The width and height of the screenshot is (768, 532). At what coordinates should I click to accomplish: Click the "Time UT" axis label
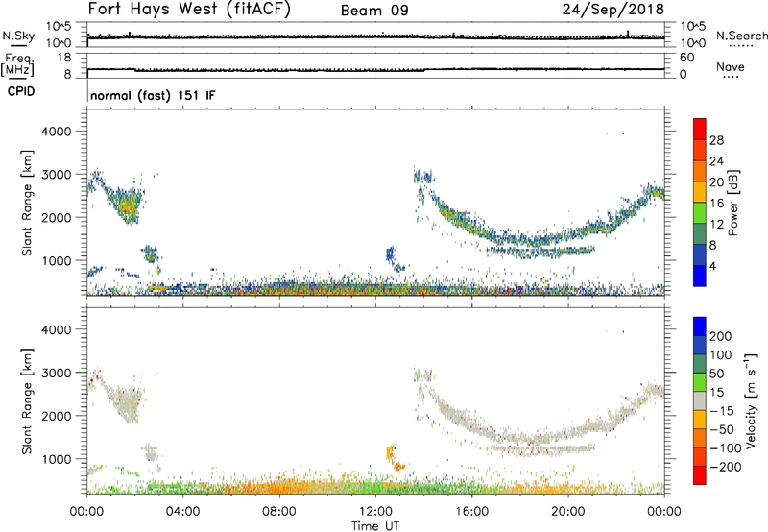coord(375,526)
